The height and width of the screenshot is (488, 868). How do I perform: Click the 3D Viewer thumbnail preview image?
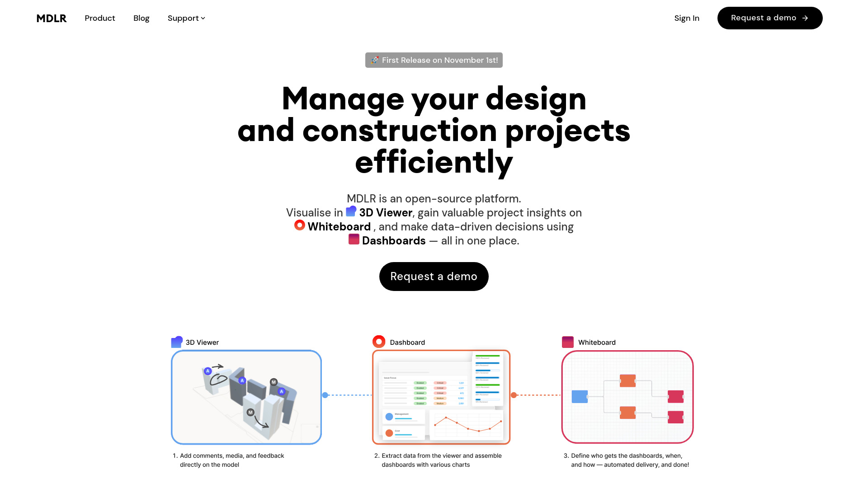[x=246, y=397]
